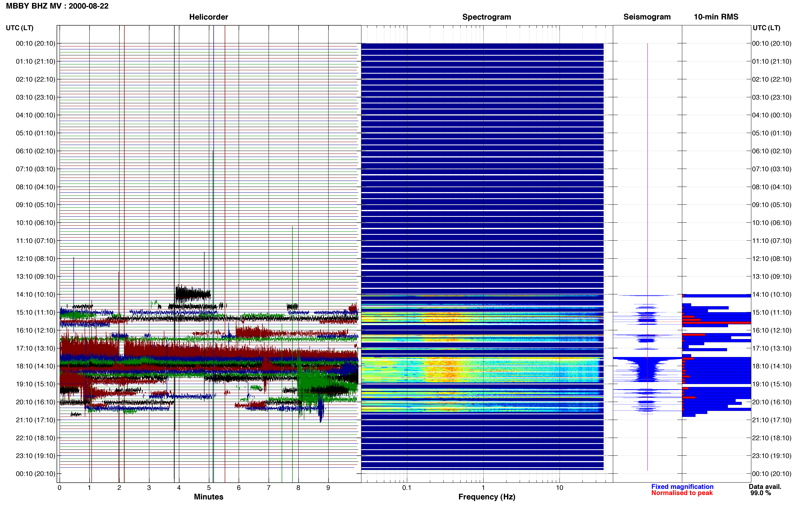Click frequency tick label 1

coord(483,488)
